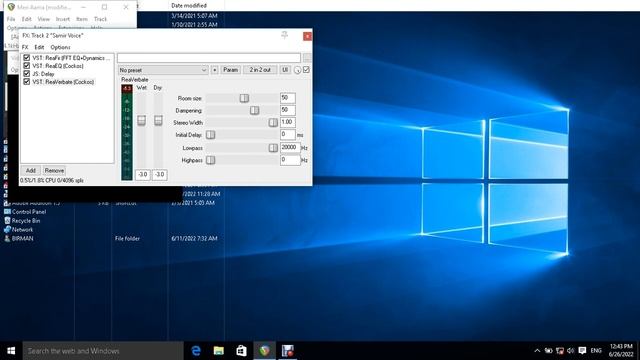Click the Dry level value box
The width and height of the screenshot is (640, 360).
(160, 174)
